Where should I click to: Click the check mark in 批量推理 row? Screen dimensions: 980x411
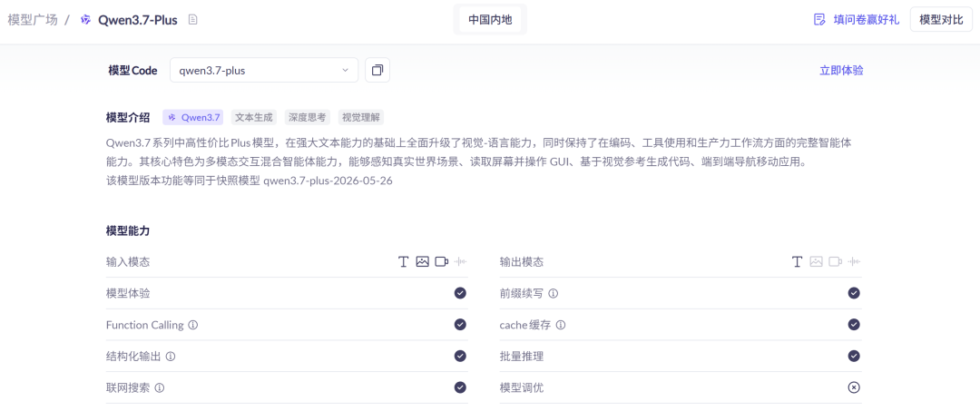[854, 356]
